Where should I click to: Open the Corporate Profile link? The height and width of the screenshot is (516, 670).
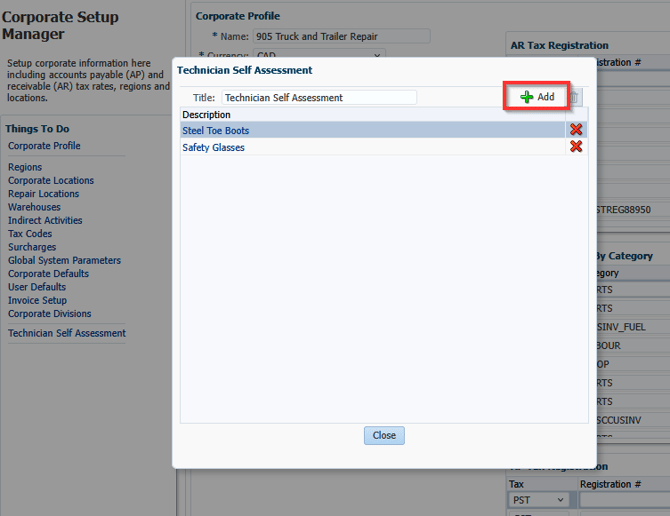click(x=44, y=146)
